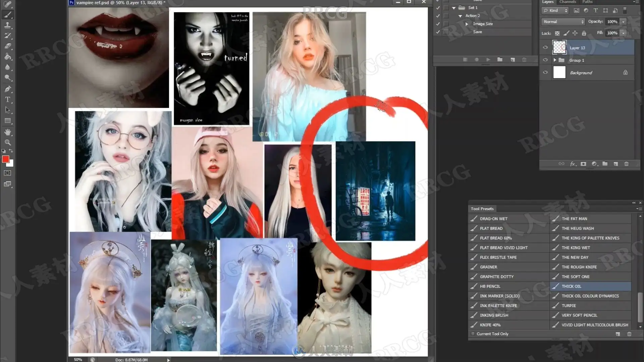Toggle visibility of the Background layer

click(545, 72)
